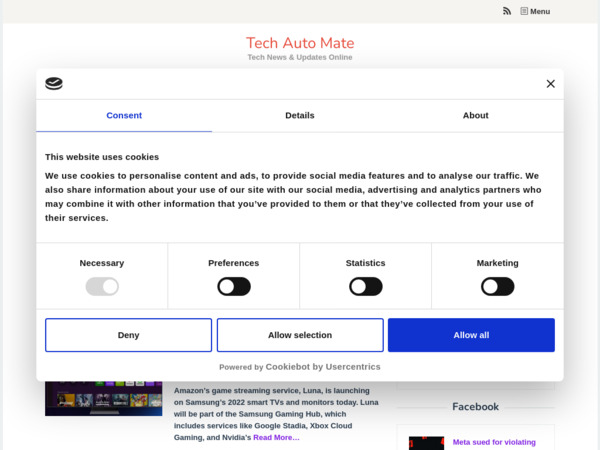The image size is (600, 450).
Task: Enable the Marketing cookies switch
Action: click(497, 287)
